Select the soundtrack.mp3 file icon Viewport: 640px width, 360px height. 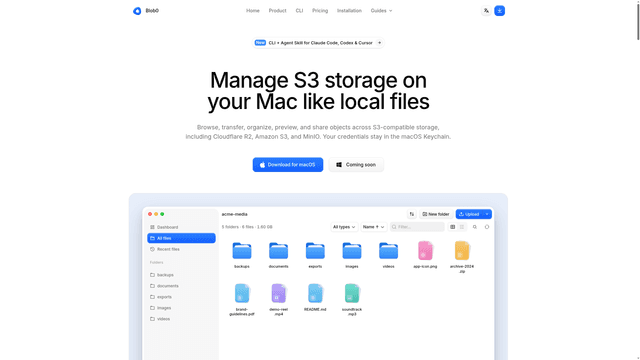click(352, 293)
